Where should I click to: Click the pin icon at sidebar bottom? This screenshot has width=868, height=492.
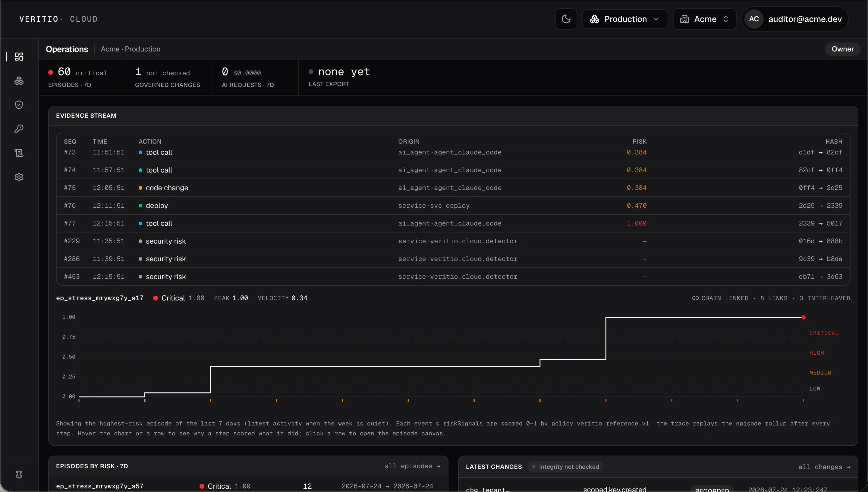coord(19,475)
